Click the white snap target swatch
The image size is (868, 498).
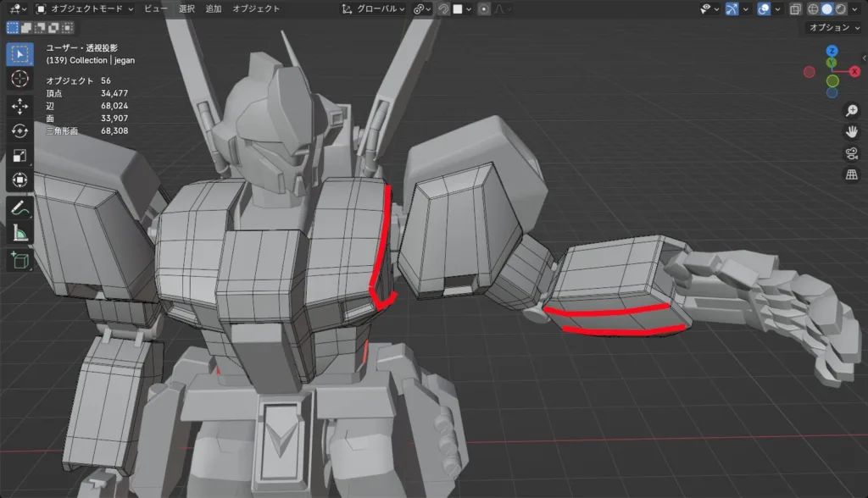tap(458, 8)
